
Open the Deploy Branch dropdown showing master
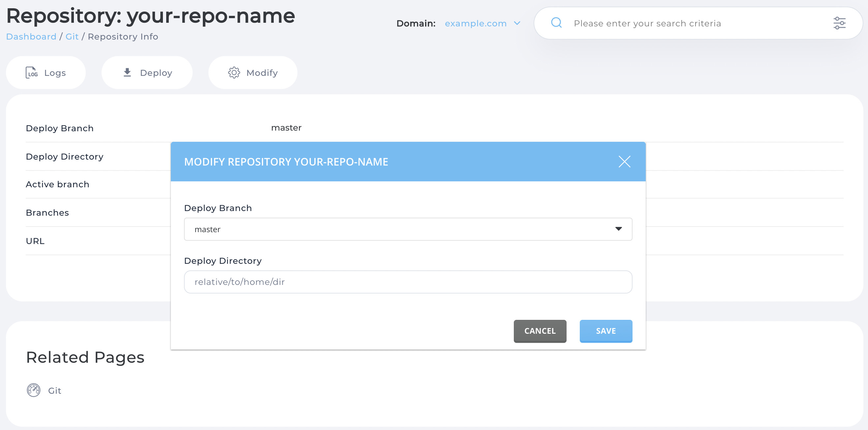408,229
